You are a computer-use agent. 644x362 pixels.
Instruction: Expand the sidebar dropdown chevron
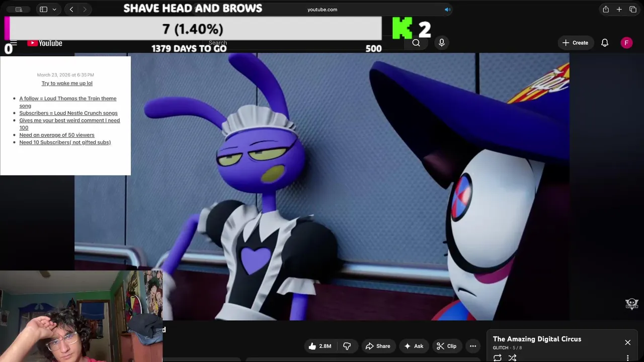[x=54, y=9]
